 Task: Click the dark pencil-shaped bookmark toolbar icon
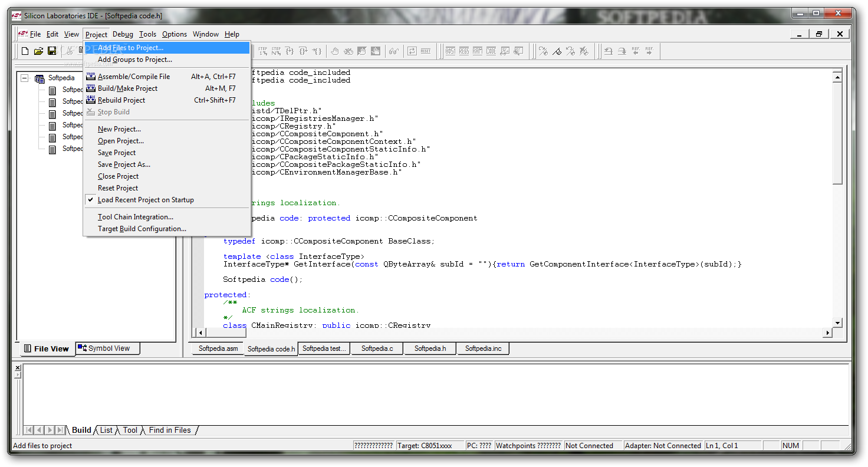pyautogui.click(x=557, y=51)
